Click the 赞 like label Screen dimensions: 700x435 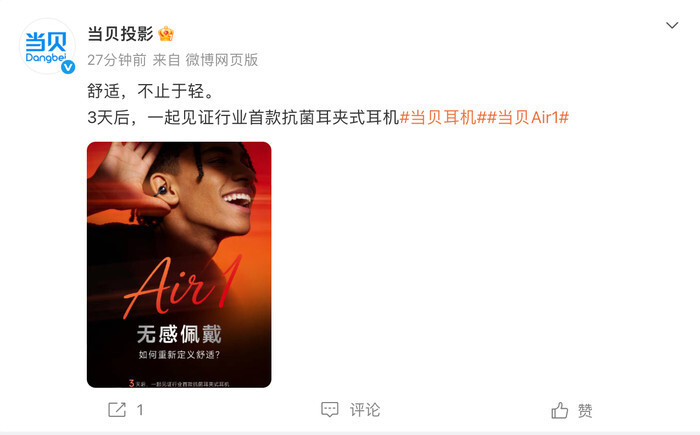[x=585, y=410]
